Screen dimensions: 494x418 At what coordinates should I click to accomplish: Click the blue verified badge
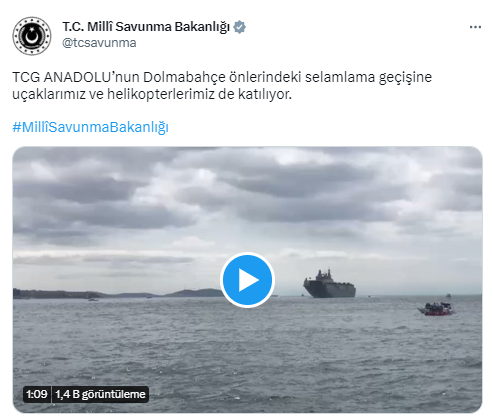[x=239, y=27]
